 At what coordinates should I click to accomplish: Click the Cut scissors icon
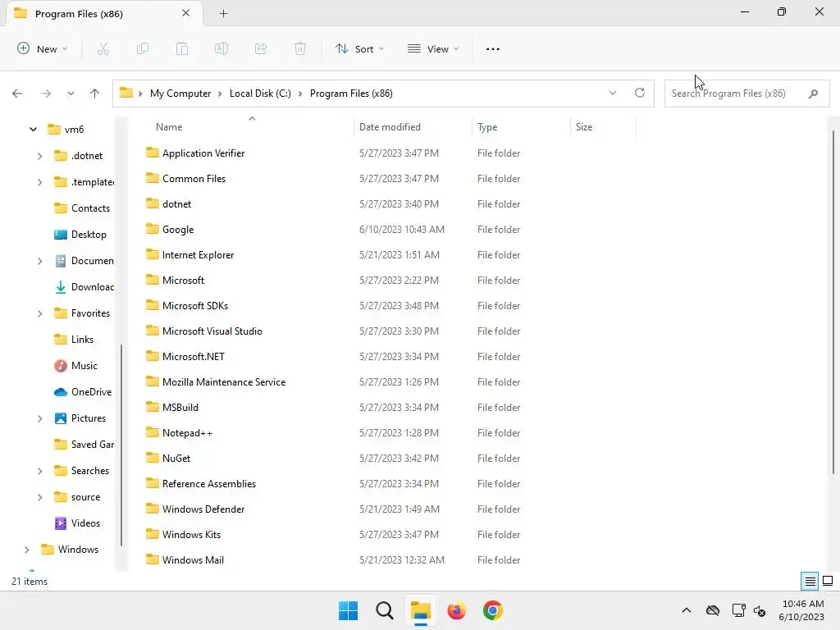pyautogui.click(x=103, y=48)
